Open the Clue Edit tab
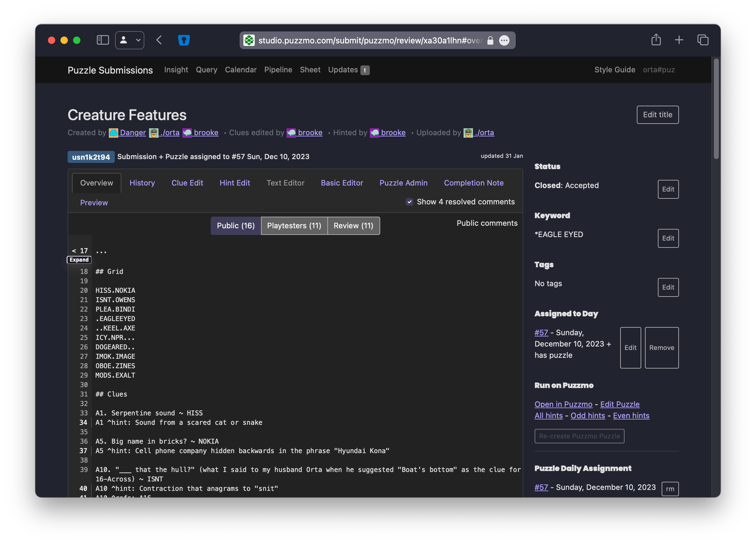The image size is (756, 544). click(187, 183)
